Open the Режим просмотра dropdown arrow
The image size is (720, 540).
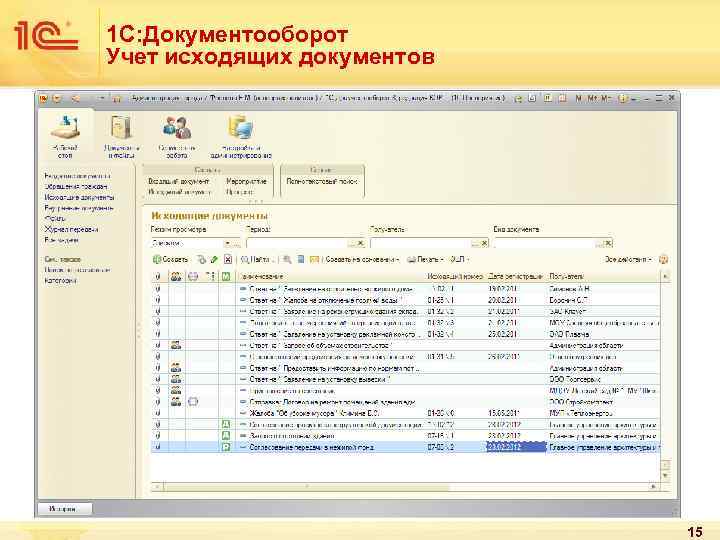coord(227,243)
